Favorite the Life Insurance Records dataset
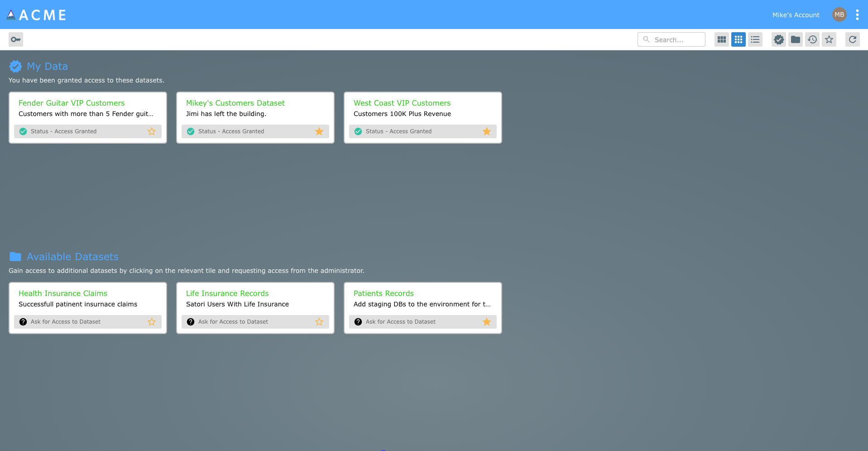Viewport: 868px width, 451px height. [319, 322]
